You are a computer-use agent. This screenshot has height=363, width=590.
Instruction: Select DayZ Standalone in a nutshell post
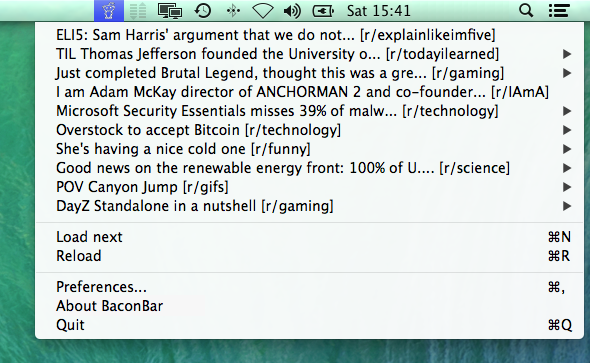click(309, 206)
